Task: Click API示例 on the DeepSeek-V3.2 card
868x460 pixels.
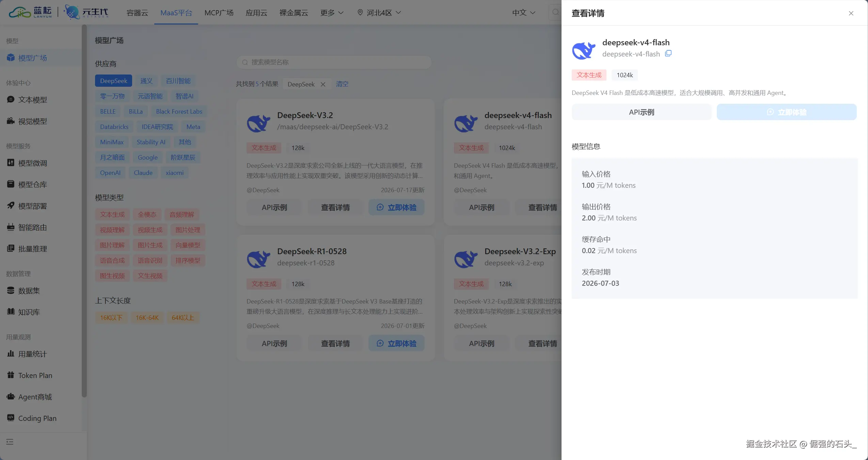Action: tap(274, 207)
